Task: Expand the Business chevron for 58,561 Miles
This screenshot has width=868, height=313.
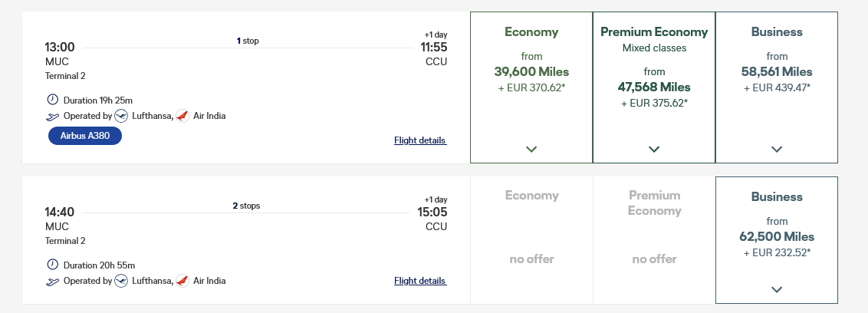Action: 777,149
